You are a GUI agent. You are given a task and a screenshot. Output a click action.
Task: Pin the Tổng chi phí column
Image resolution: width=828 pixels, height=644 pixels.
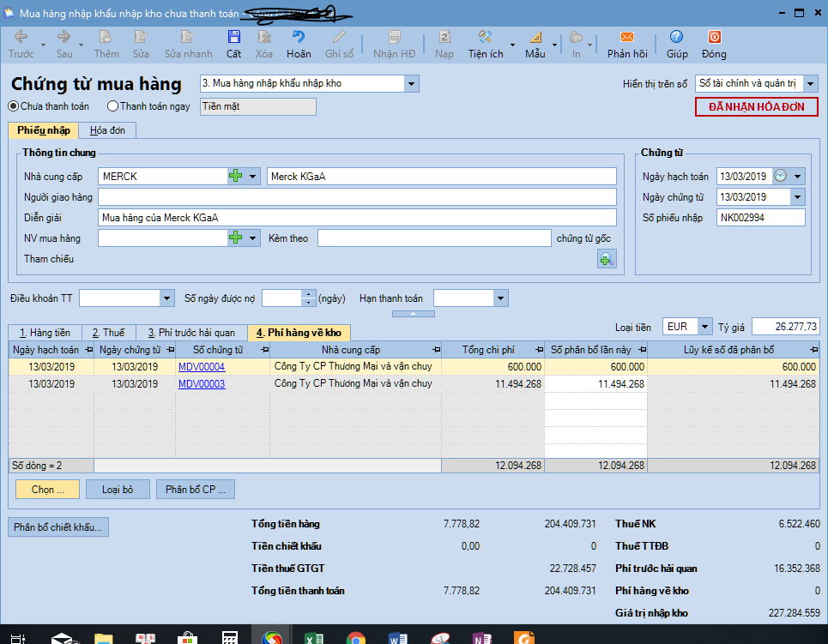[539, 350]
